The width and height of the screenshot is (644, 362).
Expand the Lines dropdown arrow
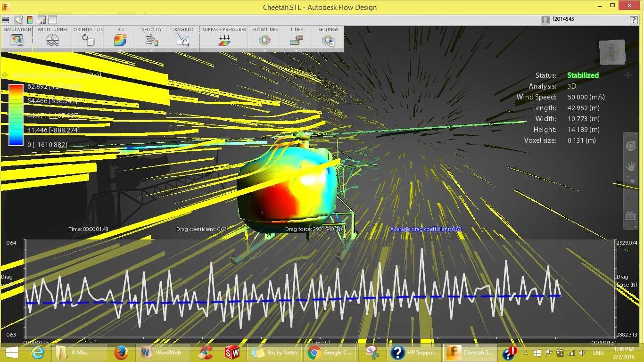coord(297,50)
